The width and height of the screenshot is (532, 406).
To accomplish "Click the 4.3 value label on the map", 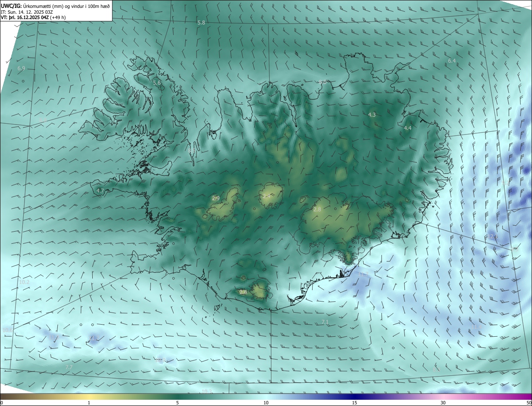I will 372,115.
